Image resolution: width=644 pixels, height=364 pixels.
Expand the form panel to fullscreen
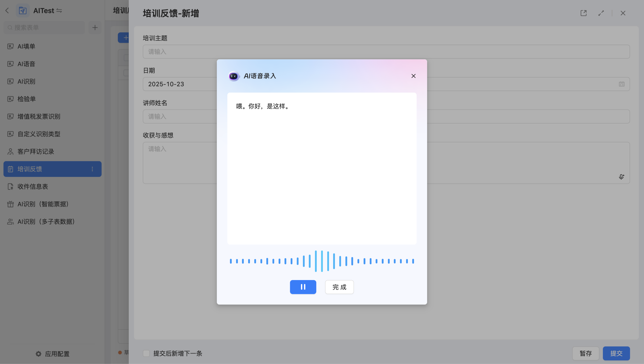tap(601, 13)
